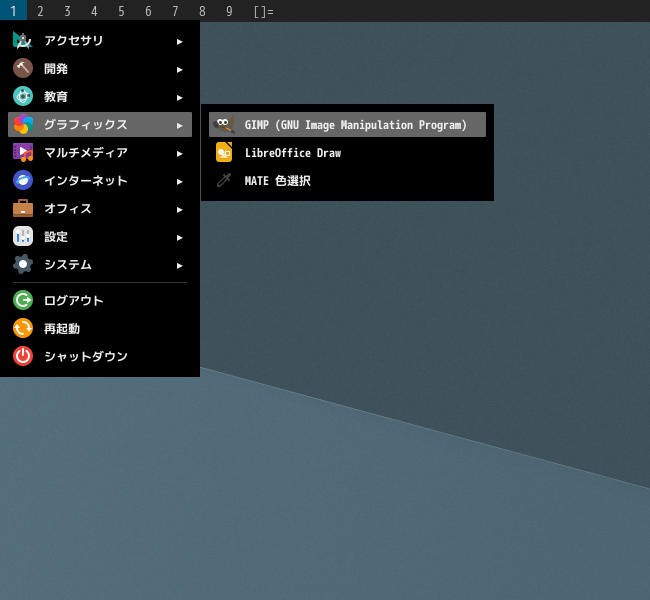
Task: Click the colorful flower icon for グラフィックス
Action: [x=23, y=124]
